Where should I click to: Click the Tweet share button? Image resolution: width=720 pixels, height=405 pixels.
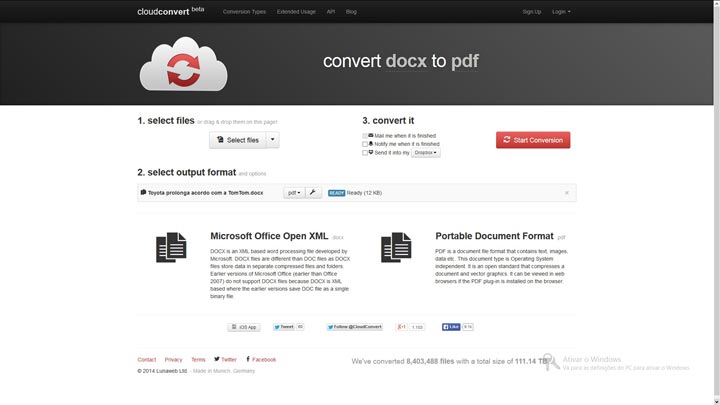(x=284, y=327)
